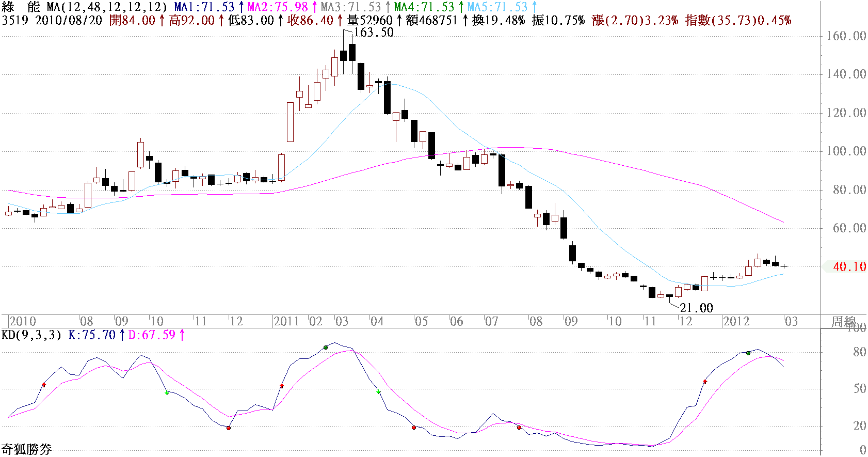Click the 163.50 peak price label
Viewport: 868px width, 457px height.
click(374, 33)
